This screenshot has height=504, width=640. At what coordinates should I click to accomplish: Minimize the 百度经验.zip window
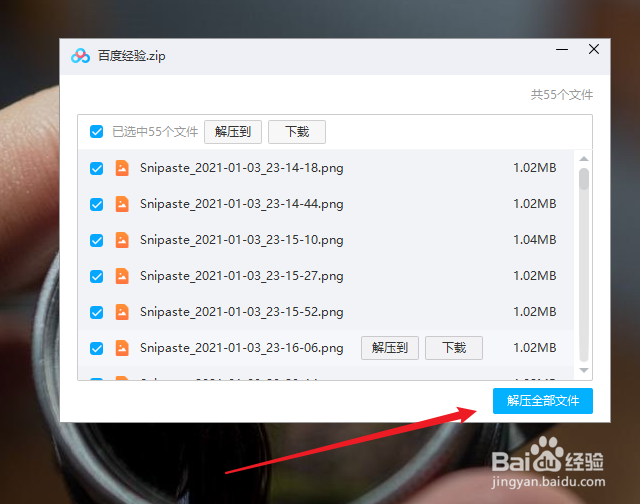pyautogui.click(x=562, y=49)
